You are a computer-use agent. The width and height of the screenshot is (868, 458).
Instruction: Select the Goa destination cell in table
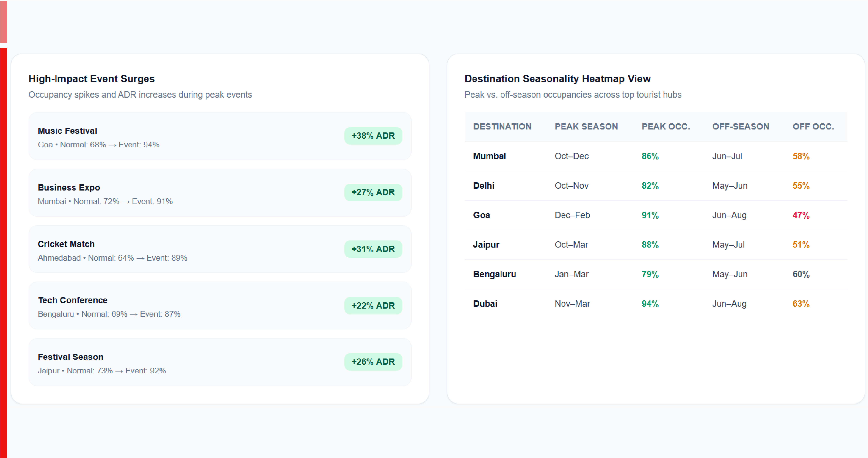pyautogui.click(x=482, y=215)
